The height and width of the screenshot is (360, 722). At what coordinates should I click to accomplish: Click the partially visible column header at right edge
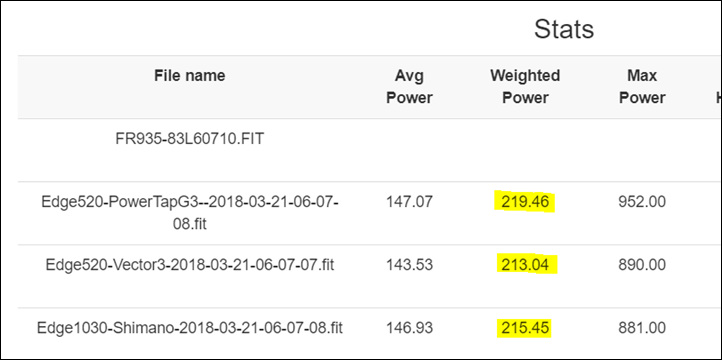(x=718, y=98)
